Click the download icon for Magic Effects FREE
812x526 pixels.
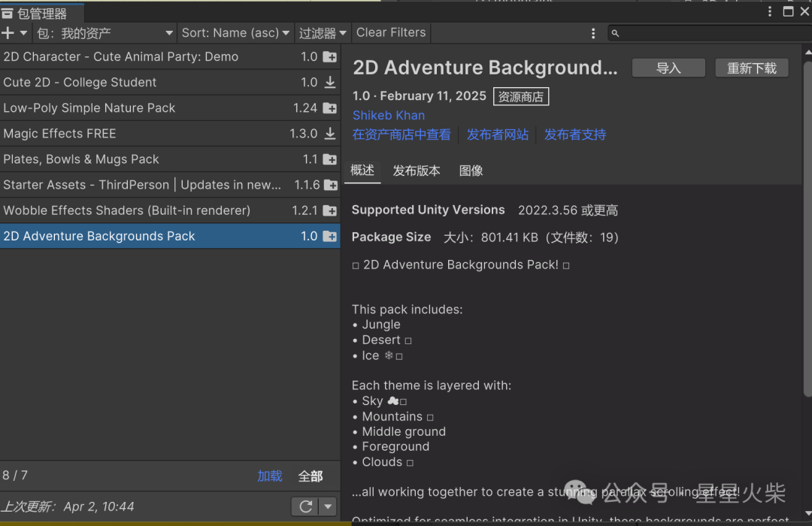(x=330, y=134)
